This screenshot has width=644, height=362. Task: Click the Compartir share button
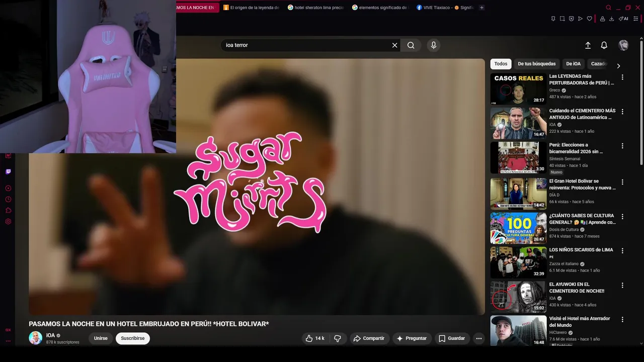coord(369,338)
